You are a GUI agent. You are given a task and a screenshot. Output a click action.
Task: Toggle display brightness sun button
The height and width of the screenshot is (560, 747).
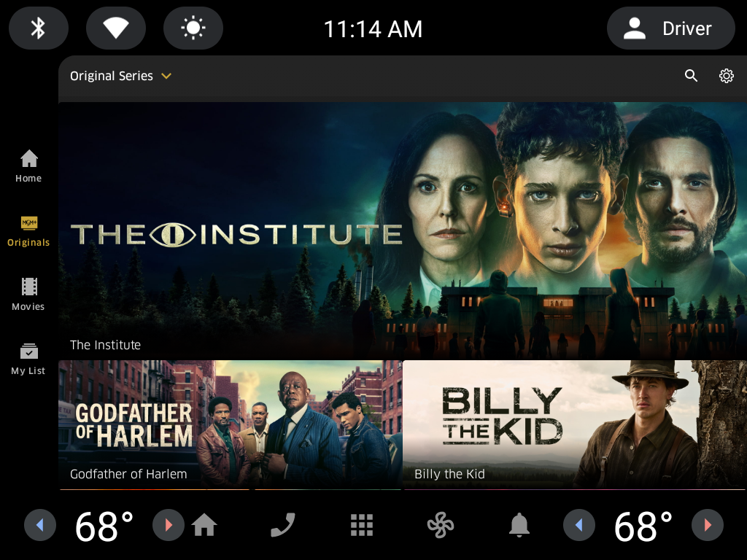point(193,28)
